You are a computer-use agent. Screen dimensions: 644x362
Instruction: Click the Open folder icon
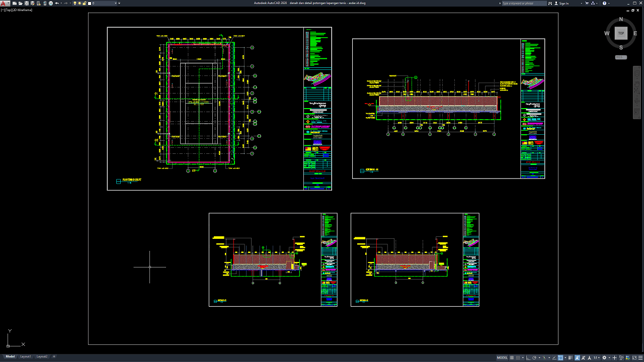click(x=21, y=4)
